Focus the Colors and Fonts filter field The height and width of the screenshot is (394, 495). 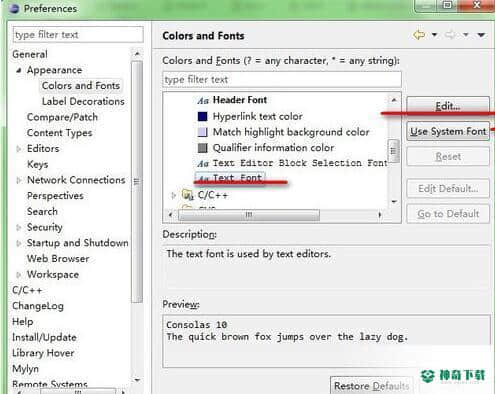[x=282, y=80]
